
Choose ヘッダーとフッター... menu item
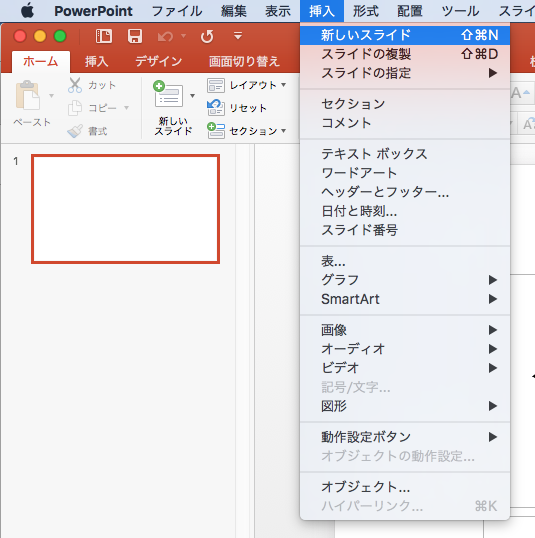click(405, 192)
